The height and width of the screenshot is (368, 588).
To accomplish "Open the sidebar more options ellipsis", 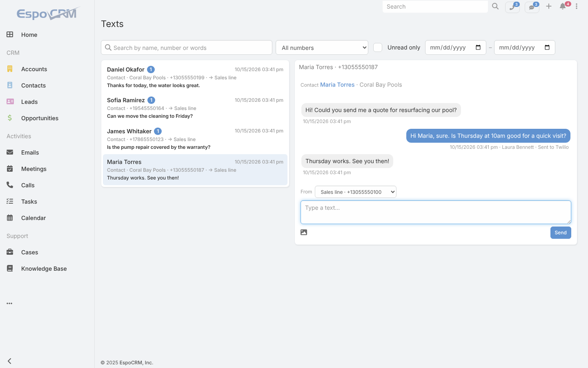I will click(9, 303).
